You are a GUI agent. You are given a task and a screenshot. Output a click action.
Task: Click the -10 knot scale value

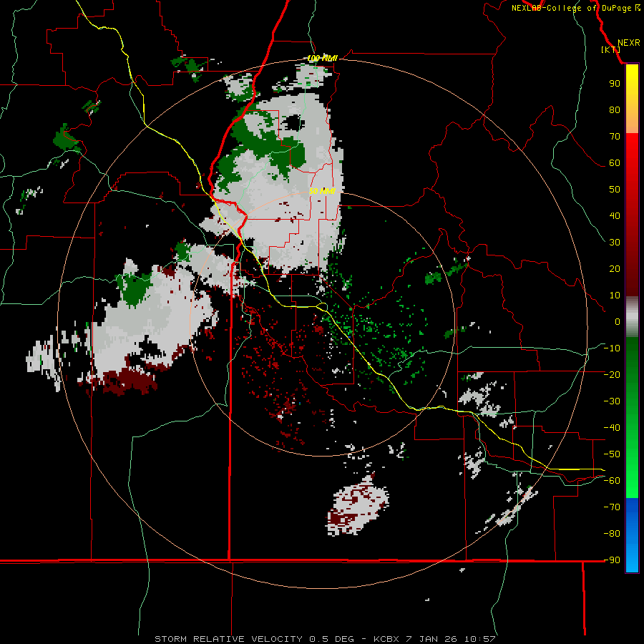click(612, 348)
